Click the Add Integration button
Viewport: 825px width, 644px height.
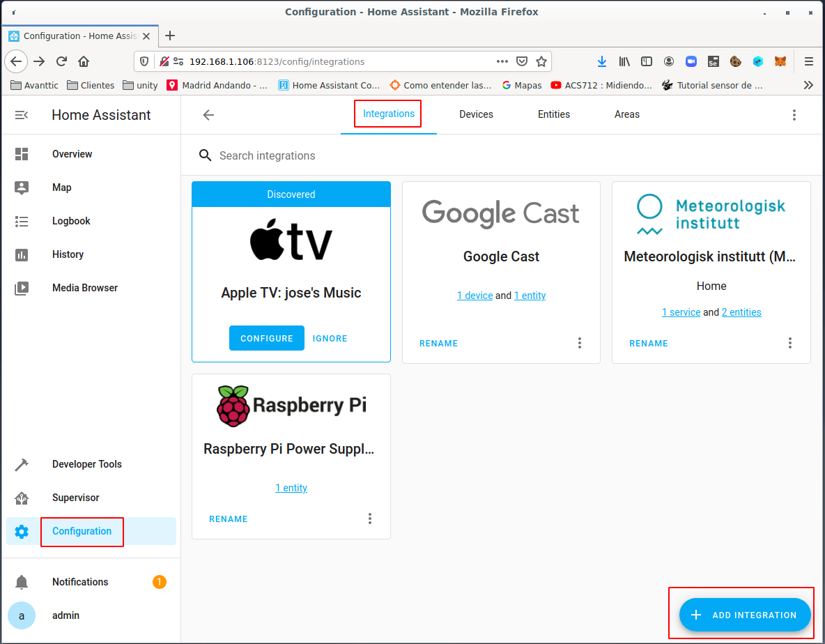(744, 615)
